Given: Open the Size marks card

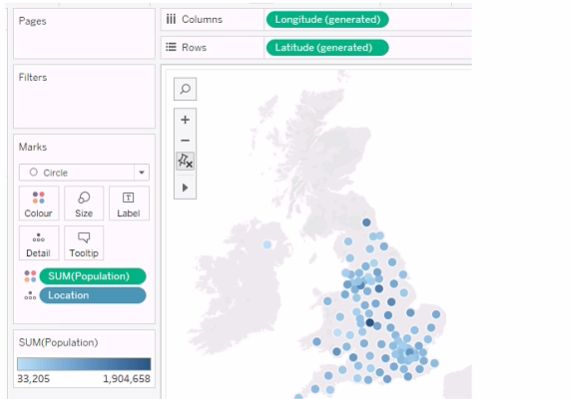Looking at the screenshot, I should tap(84, 204).
